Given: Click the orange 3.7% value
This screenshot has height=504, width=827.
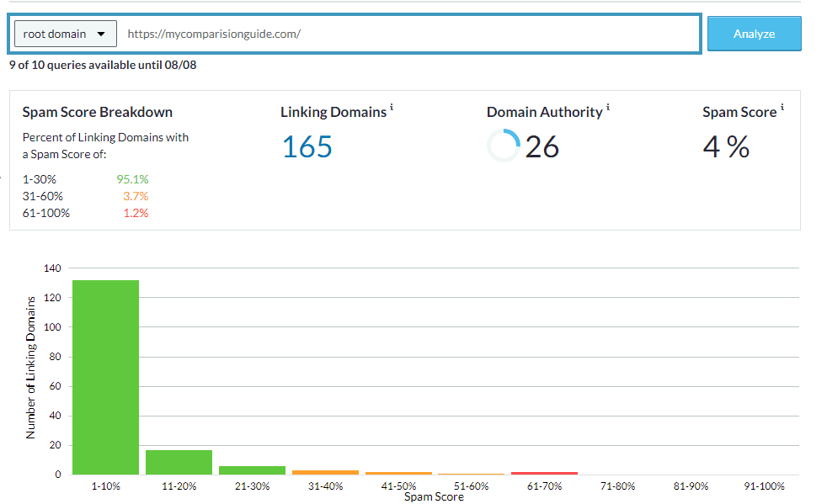Looking at the screenshot, I should click(x=136, y=196).
